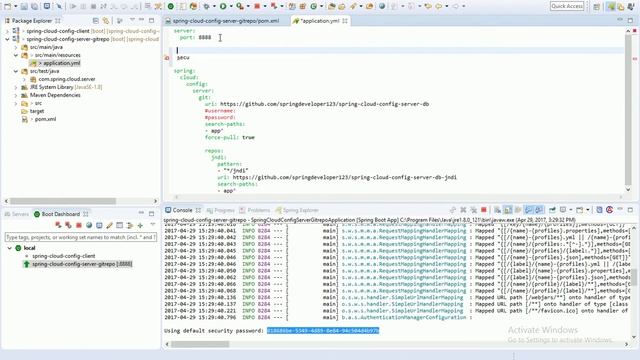The image size is (640, 360).
Task: Click the Pin Console icon
Action: pyautogui.click(x=552, y=210)
